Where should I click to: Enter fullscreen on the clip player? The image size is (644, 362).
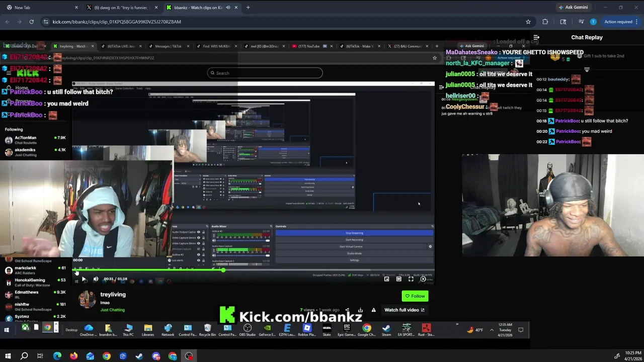pos(411,279)
